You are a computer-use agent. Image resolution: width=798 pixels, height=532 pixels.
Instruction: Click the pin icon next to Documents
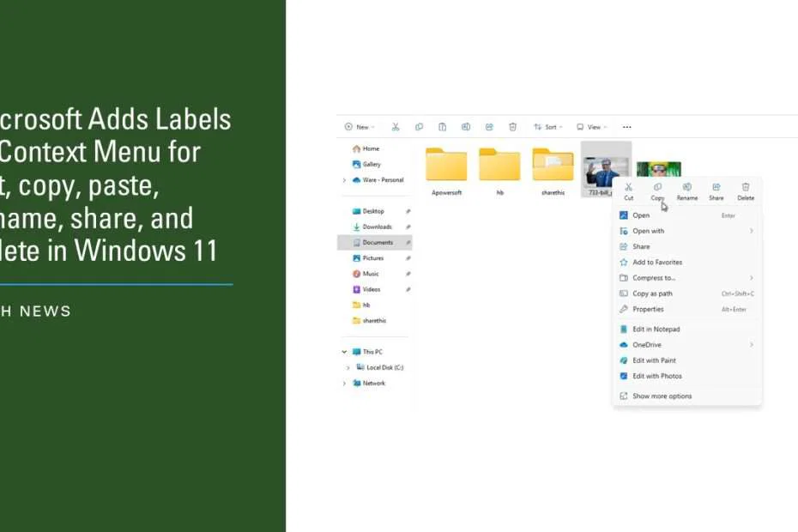[409, 242]
